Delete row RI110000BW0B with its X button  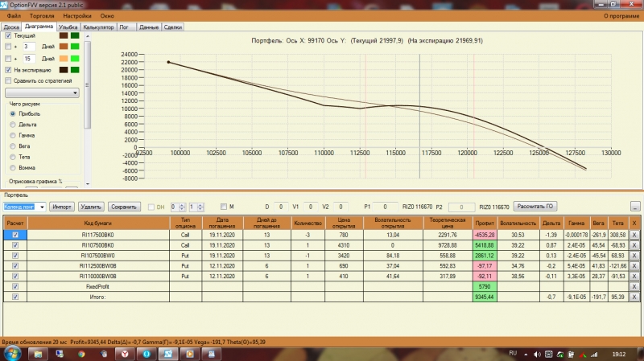click(x=634, y=276)
